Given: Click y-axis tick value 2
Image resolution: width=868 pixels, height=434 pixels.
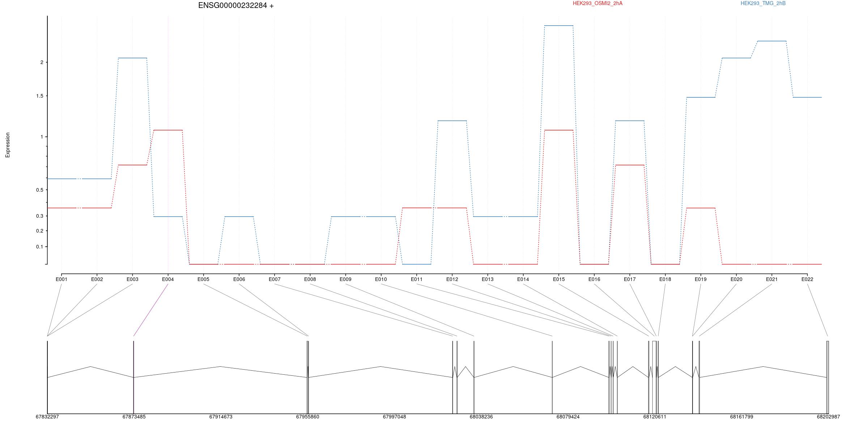Looking at the screenshot, I should [42, 62].
